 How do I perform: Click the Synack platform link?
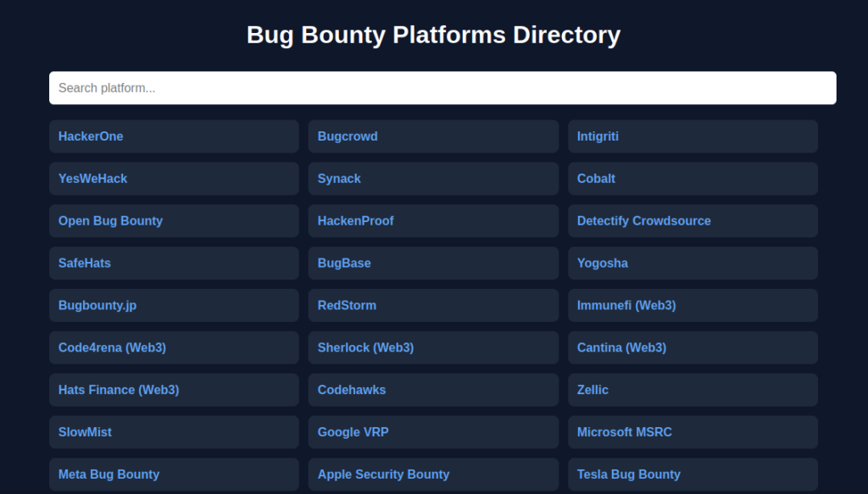pos(339,179)
